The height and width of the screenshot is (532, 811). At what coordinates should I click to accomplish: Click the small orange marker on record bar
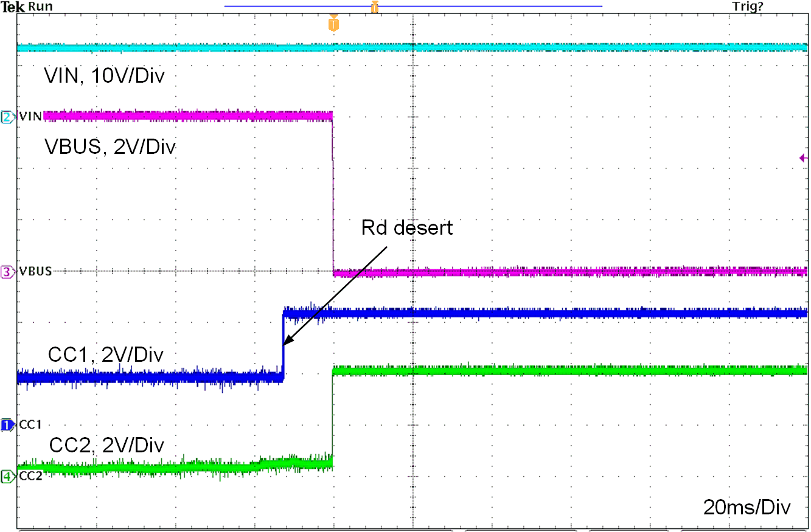(x=375, y=7)
